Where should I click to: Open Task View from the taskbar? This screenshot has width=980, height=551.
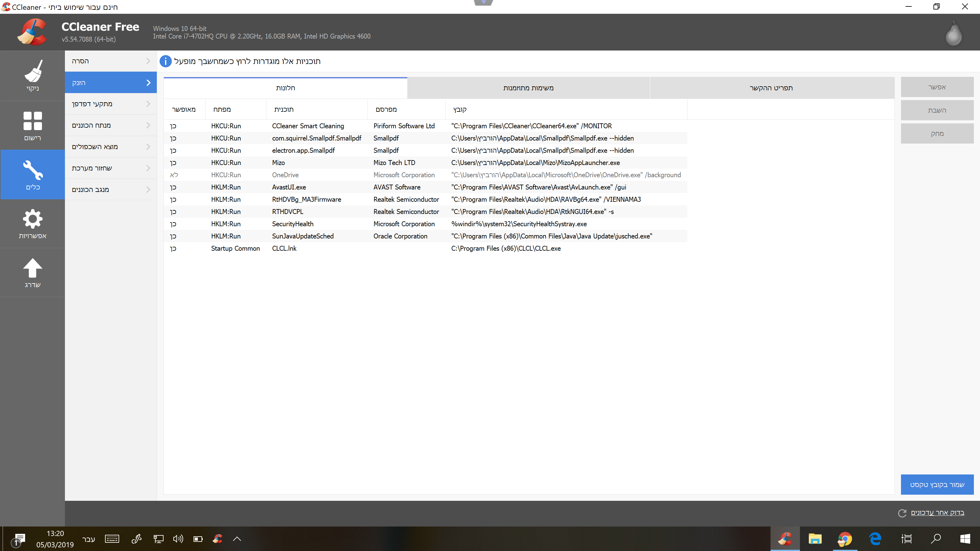[x=906, y=539]
